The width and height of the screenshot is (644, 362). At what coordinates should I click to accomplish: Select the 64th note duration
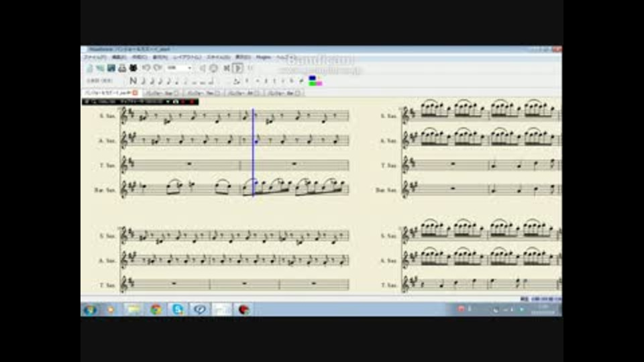pyautogui.click(x=143, y=81)
